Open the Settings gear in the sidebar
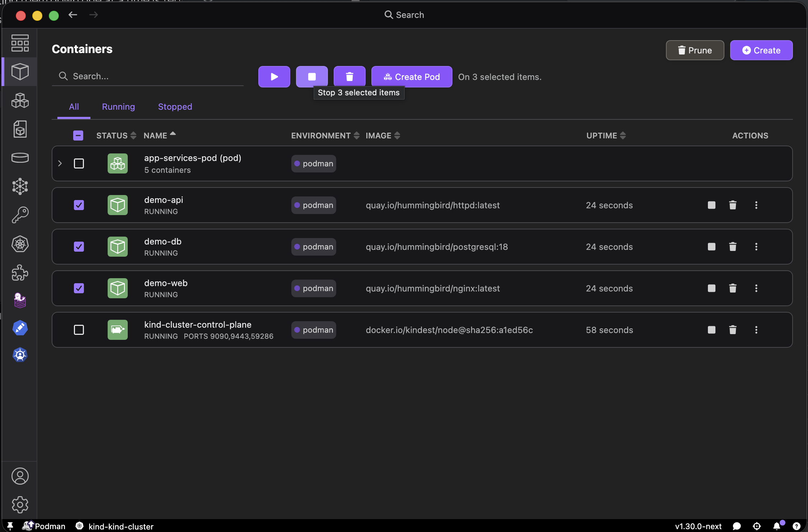Viewport: 808px width, 532px height. pyautogui.click(x=20, y=505)
